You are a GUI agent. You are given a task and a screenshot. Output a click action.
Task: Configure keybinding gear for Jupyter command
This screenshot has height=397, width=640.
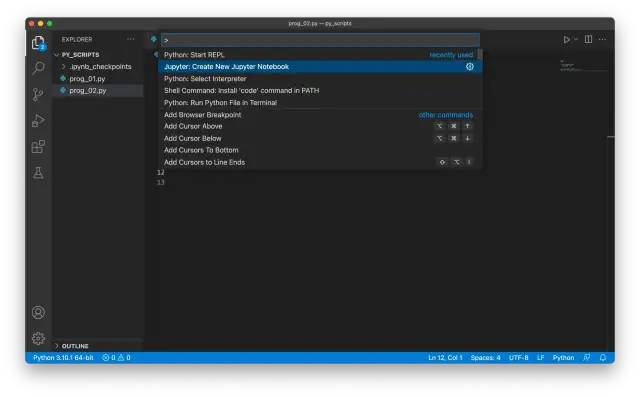[x=470, y=67]
